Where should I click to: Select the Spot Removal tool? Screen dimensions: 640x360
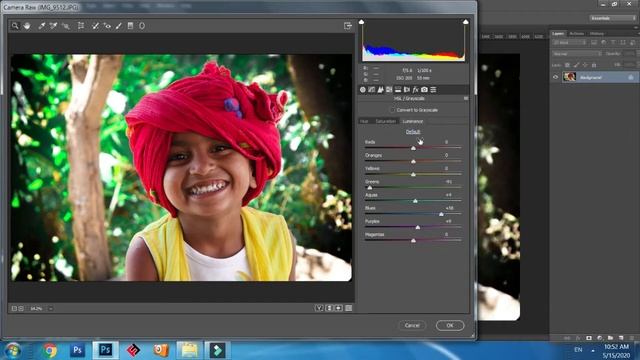(95, 26)
